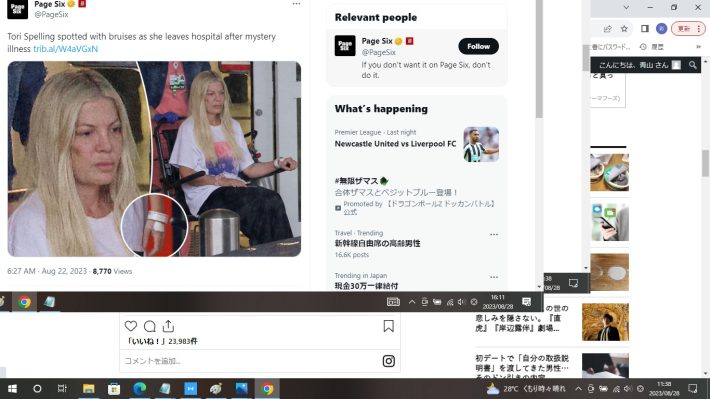Open the Chrome three-dot menu beside 更新
The image size is (710, 399).
point(699,29)
